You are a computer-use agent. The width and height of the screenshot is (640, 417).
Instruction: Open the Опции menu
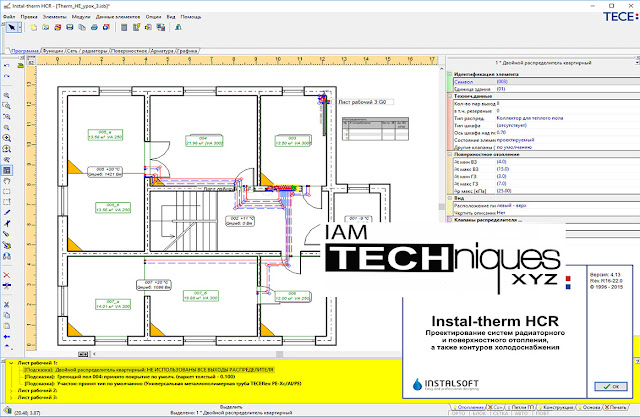pyautogui.click(x=153, y=17)
